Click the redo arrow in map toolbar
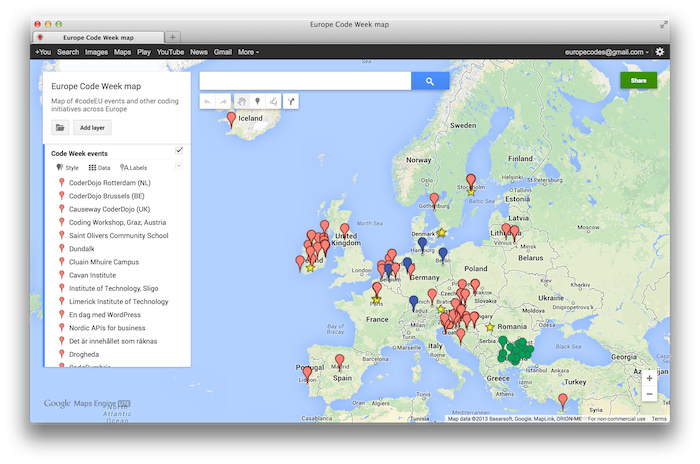 [x=224, y=102]
